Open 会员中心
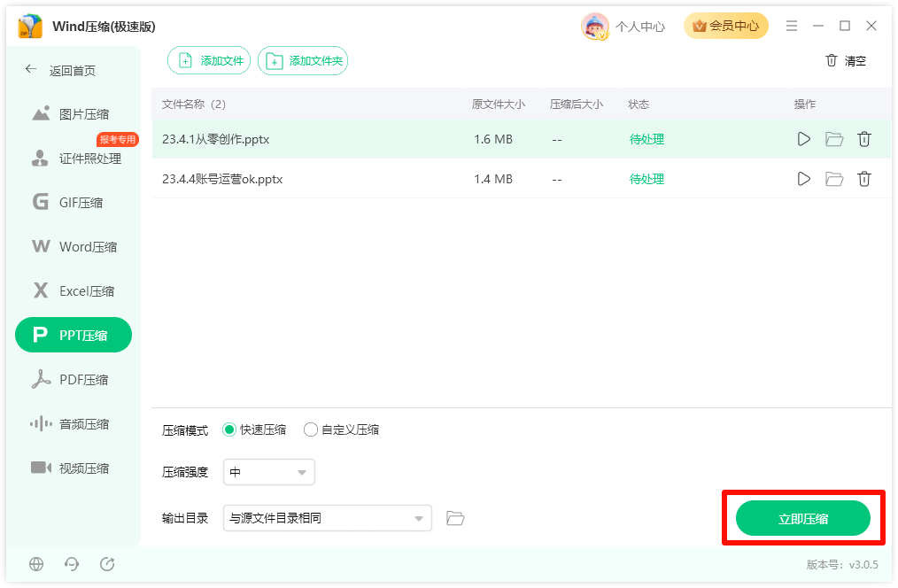 [x=725, y=26]
